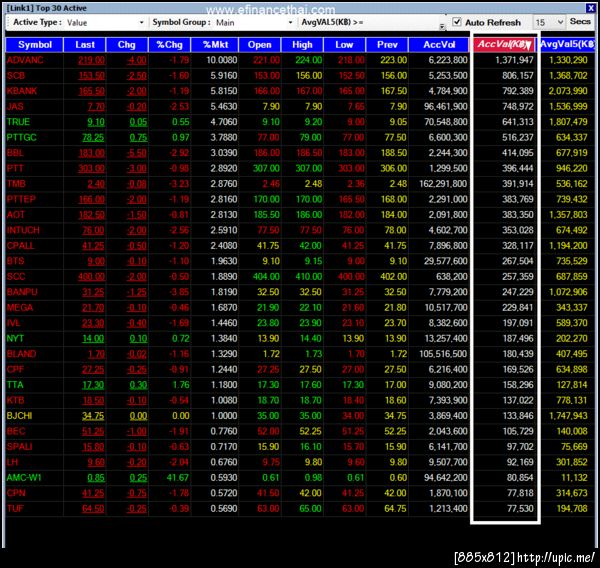Click BJCHI last price 34.75
The image size is (600, 568).
pyautogui.click(x=93, y=416)
